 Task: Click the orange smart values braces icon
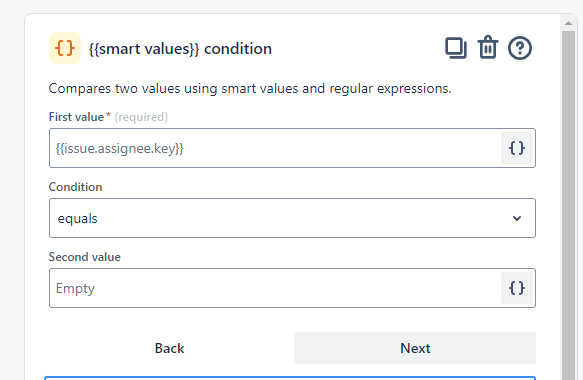pos(65,48)
